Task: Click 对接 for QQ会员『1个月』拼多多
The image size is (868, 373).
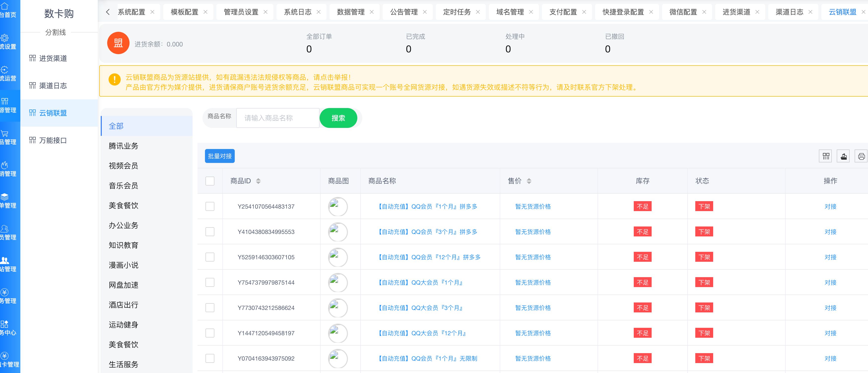Action: click(830, 206)
